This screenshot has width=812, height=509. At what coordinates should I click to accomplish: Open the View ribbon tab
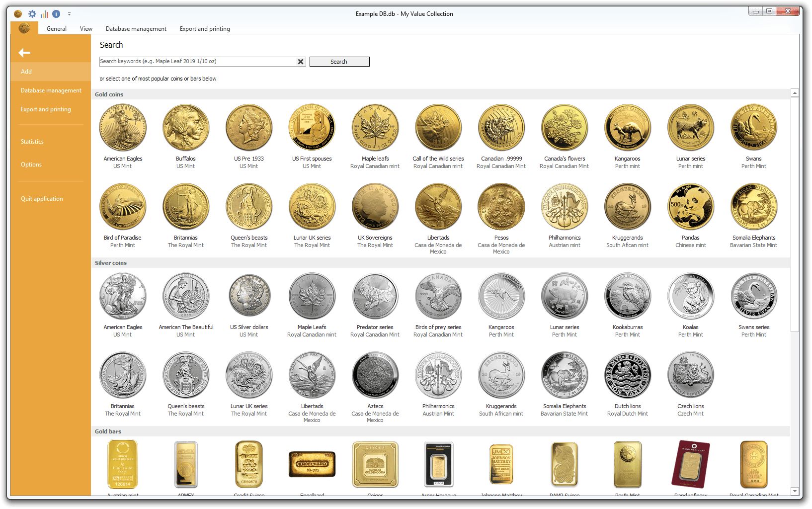click(x=86, y=29)
